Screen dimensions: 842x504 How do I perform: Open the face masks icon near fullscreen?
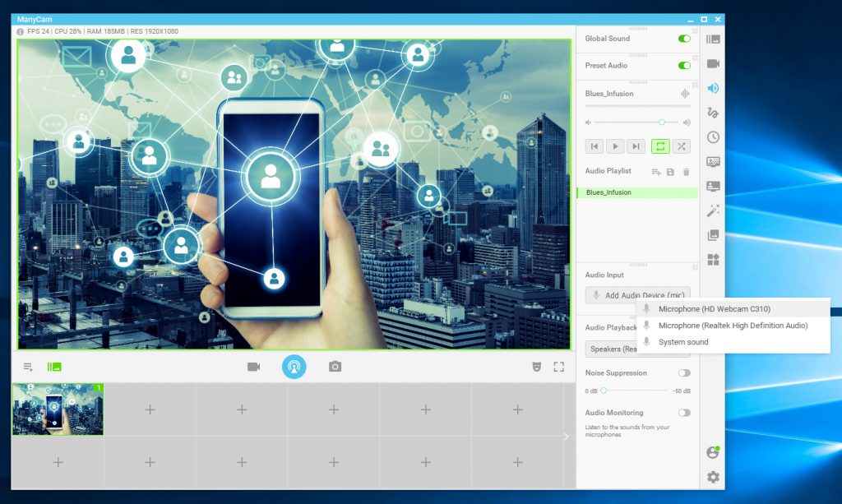pos(537,367)
